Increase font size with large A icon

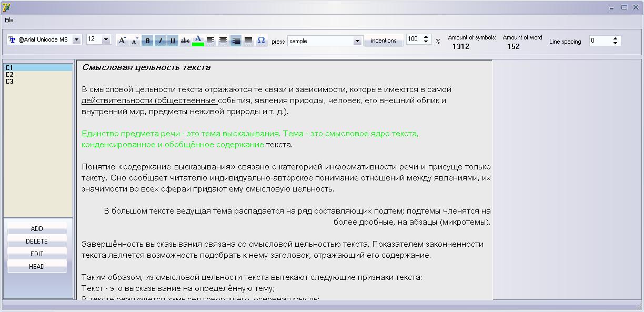pos(122,39)
